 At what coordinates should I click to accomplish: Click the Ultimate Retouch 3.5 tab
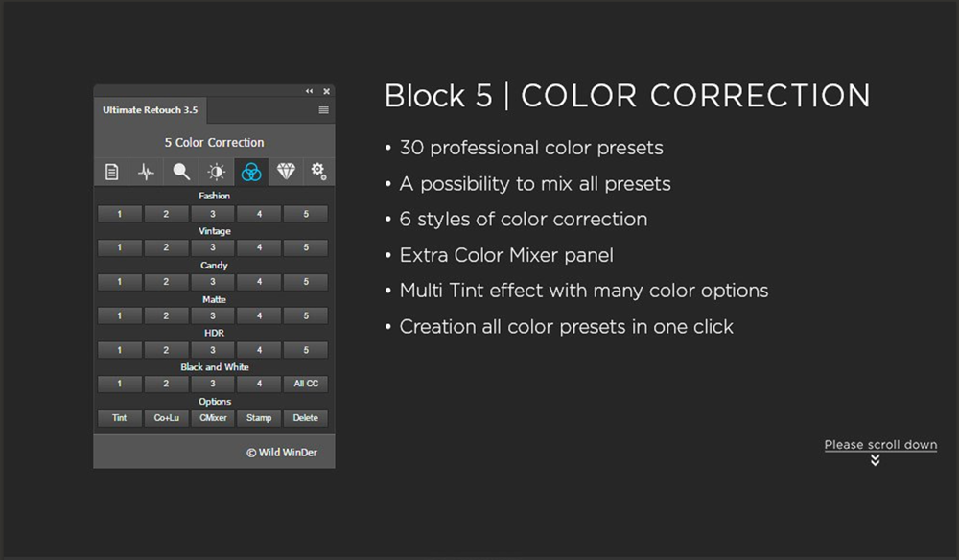(151, 110)
